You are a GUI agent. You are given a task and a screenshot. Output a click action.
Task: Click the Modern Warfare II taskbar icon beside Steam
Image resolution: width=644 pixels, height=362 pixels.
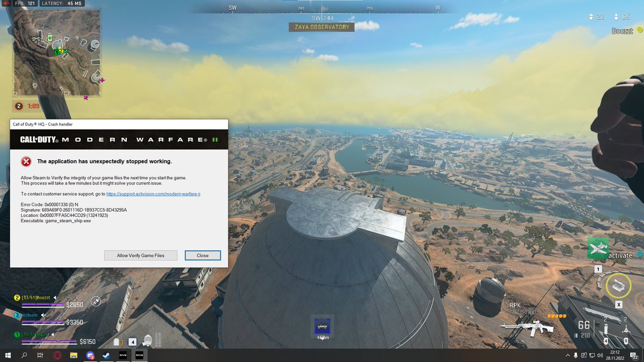[x=123, y=356]
